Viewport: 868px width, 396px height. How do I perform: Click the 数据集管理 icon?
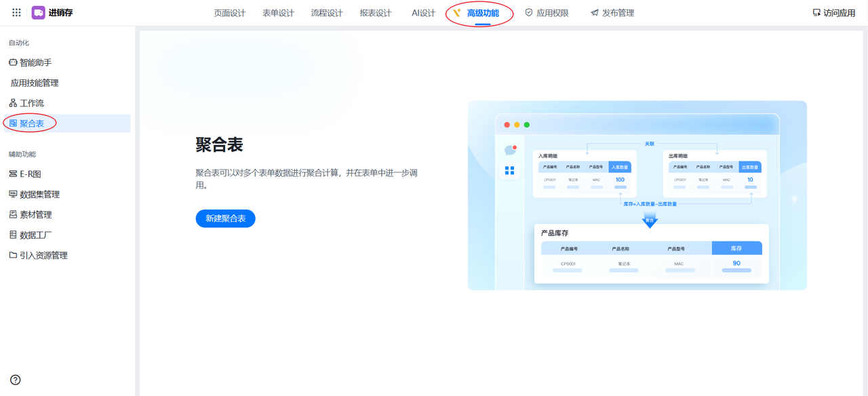point(13,195)
